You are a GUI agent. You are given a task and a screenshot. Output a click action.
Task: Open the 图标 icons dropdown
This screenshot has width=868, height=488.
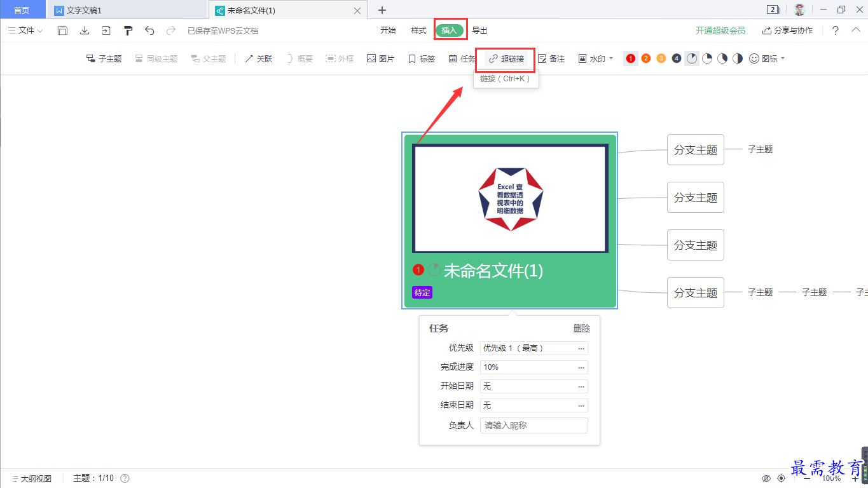tap(767, 58)
